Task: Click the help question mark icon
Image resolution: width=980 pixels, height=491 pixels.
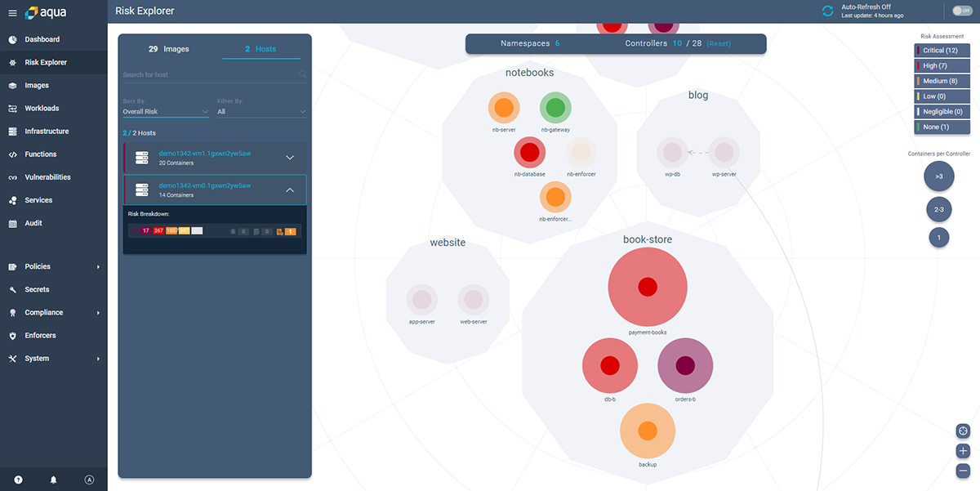Action: 18,480
